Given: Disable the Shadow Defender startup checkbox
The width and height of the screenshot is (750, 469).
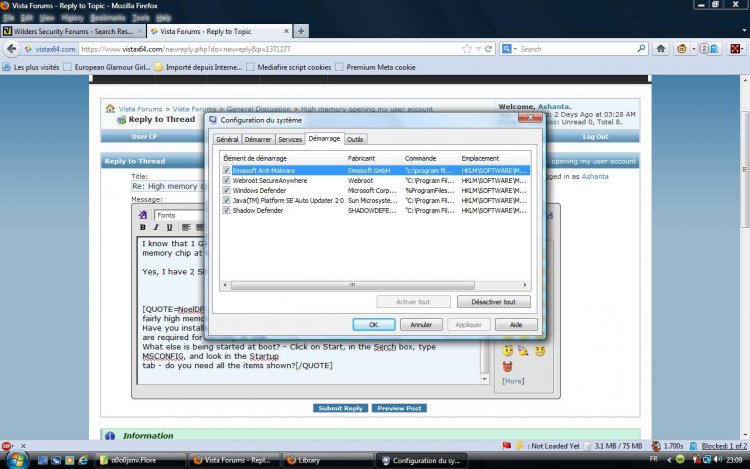Looking at the screenshot, I should click(226, 210).
